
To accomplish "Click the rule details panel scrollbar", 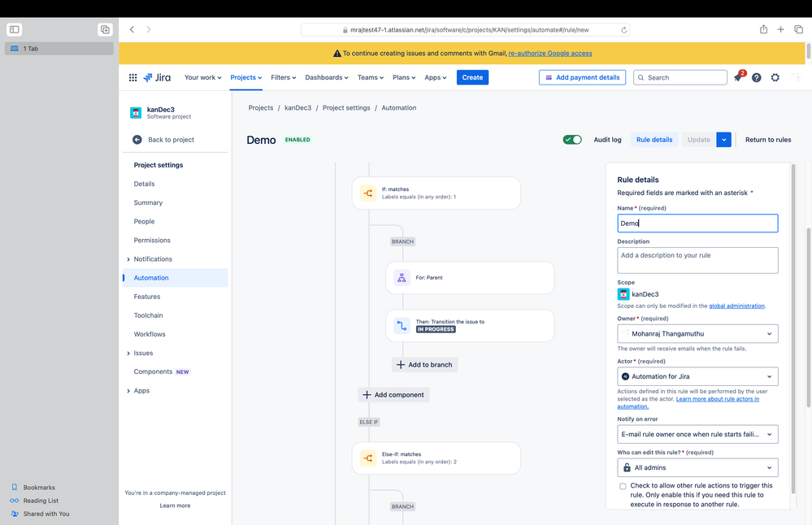I will (792, 329).
